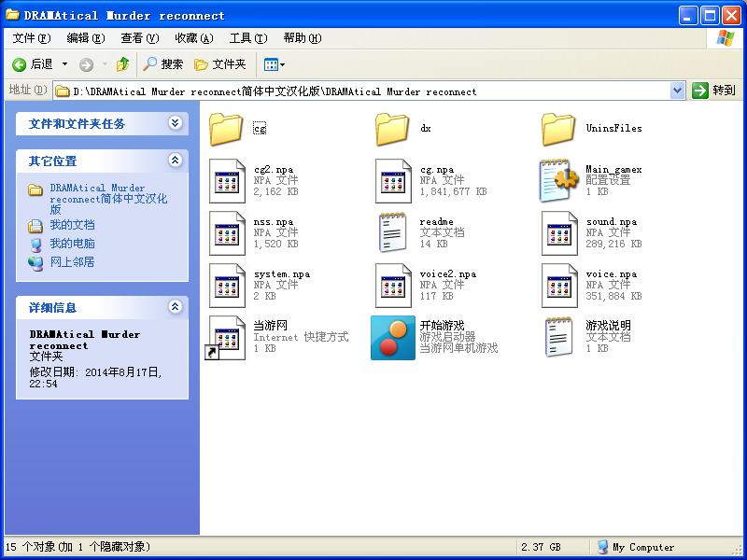
Task: Click the Windows flag logo
Action: (x=725, y=38)
